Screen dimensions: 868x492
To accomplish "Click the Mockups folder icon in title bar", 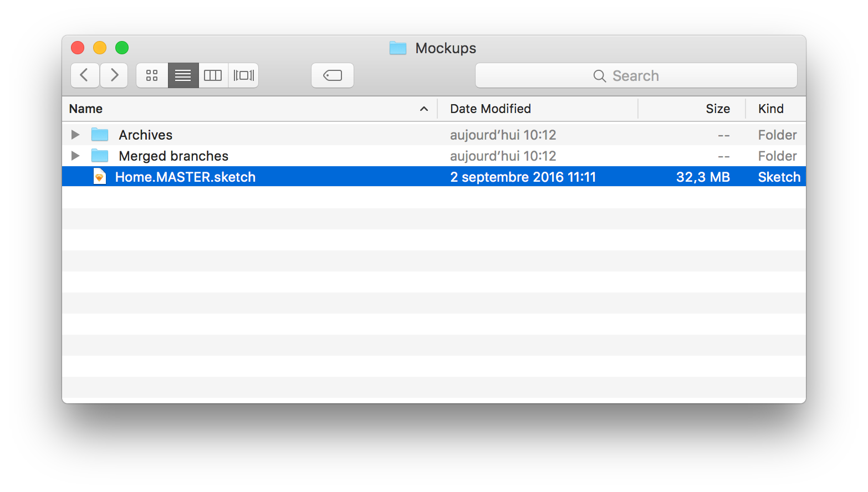I will 398,48.
